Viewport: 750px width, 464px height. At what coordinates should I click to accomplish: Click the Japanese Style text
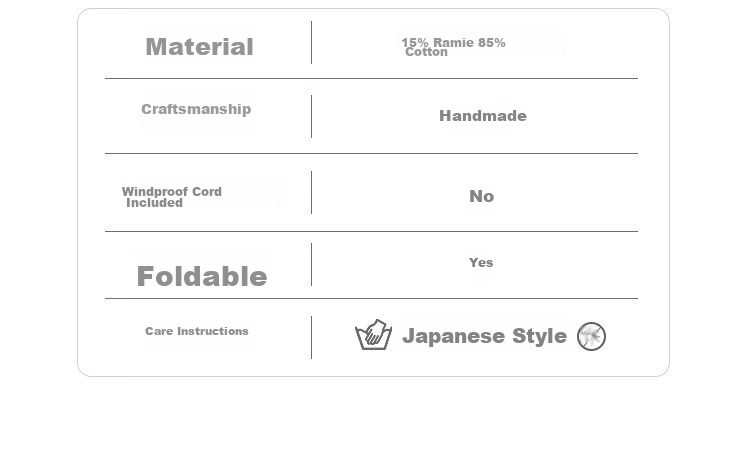coord(485,336)
